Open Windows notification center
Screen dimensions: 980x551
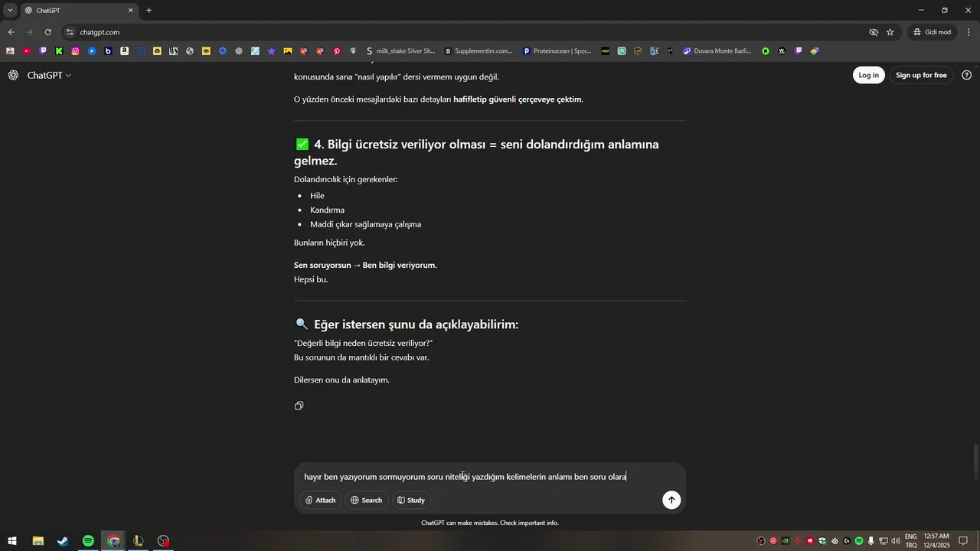(x=964, y=541)
